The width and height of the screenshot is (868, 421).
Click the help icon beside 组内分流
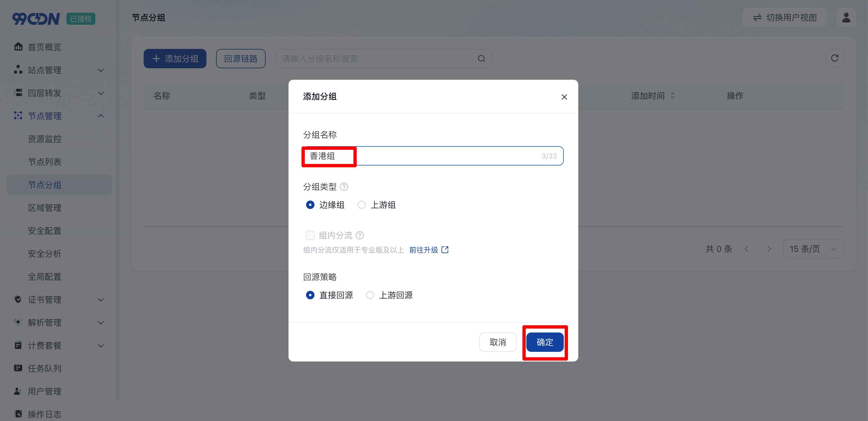(x=359, y=235)
